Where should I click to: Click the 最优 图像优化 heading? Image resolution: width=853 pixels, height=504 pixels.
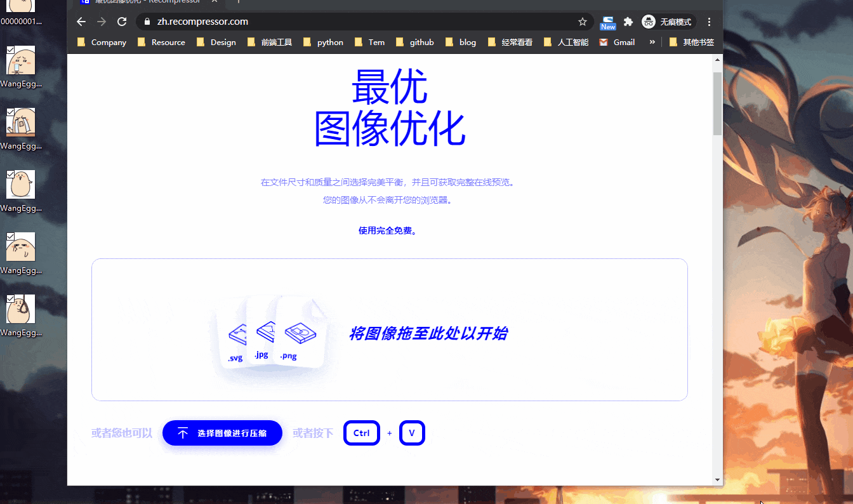tap(390, 108)
